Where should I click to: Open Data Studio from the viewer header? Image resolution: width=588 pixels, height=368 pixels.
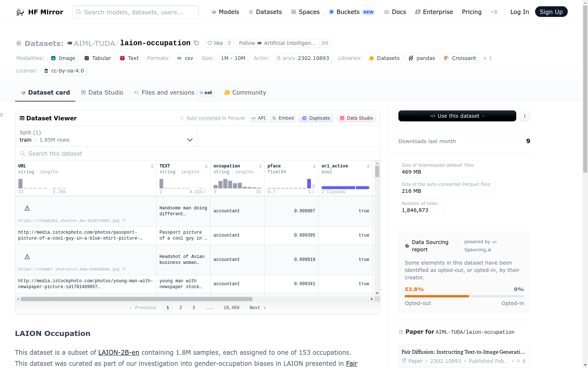point(356,118)
